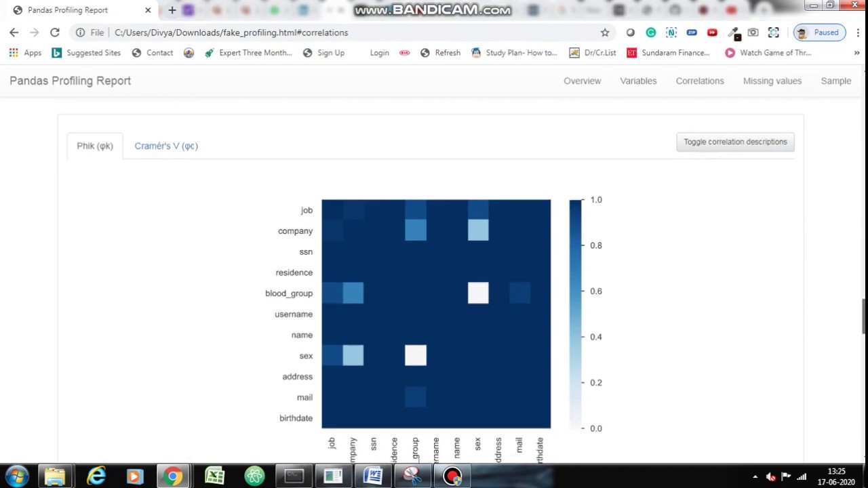Viewport: 868px width, 488px height.
Task: Open the Sundaram Finance bookmark
Action: coord(668,53)
